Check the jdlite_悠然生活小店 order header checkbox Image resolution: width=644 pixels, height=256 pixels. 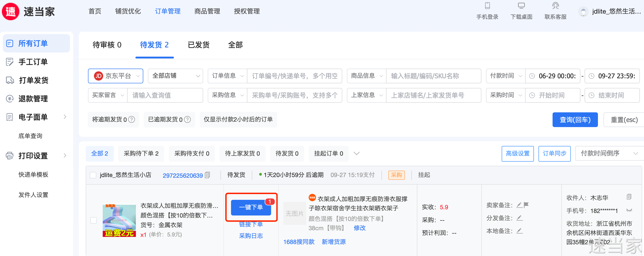coord(93,175)
